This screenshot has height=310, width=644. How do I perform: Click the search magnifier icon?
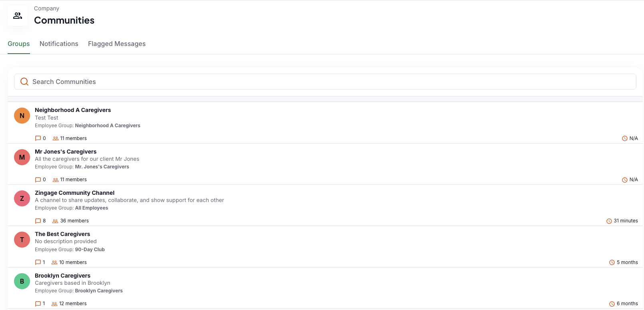(24, 82)
